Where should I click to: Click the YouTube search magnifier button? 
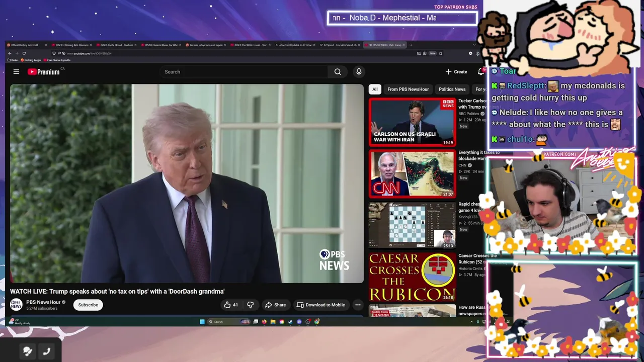pyautogui.click(x=338, y=72)
